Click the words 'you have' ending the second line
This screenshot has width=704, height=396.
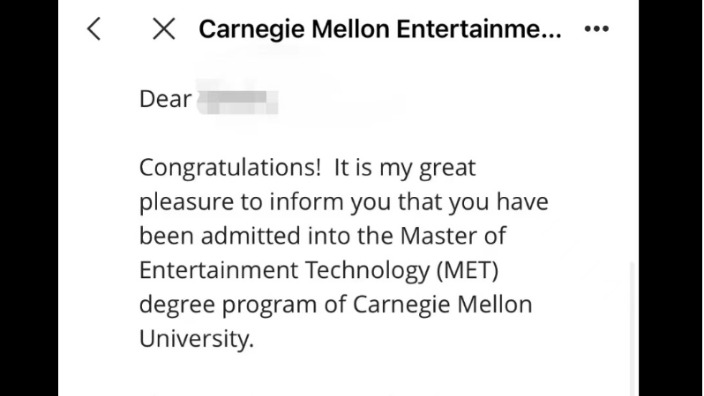(x=499, y=202)
